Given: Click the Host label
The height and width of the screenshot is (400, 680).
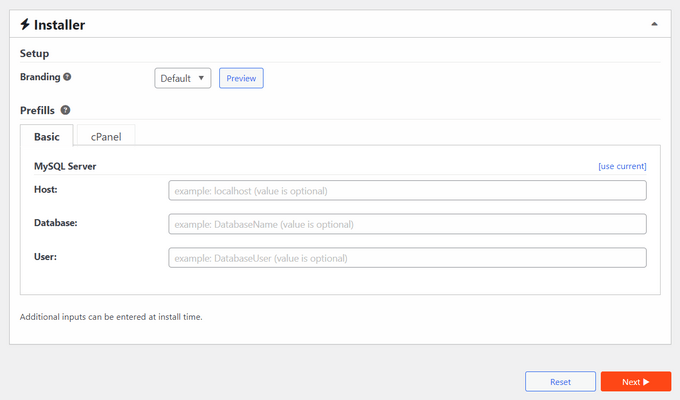Looking at the screenshot, I should (x=47, y=188).
